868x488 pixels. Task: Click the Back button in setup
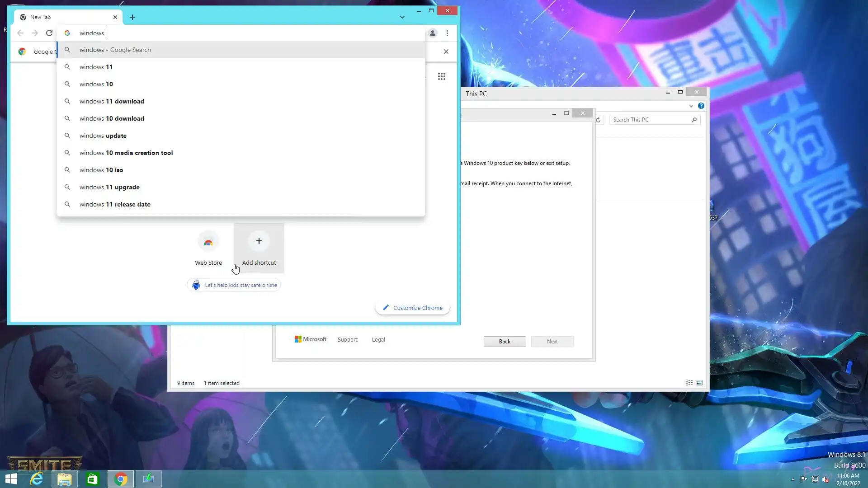coord(505,342)
